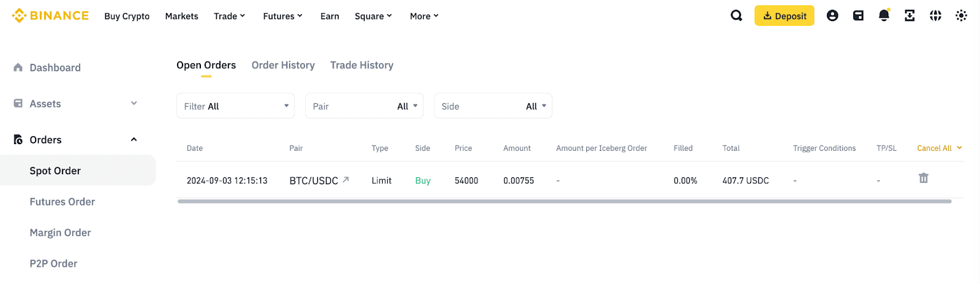Open BTC/USDC pair external link arrow
The height and width of the screenshot is (284, 980).
(345, 180)
